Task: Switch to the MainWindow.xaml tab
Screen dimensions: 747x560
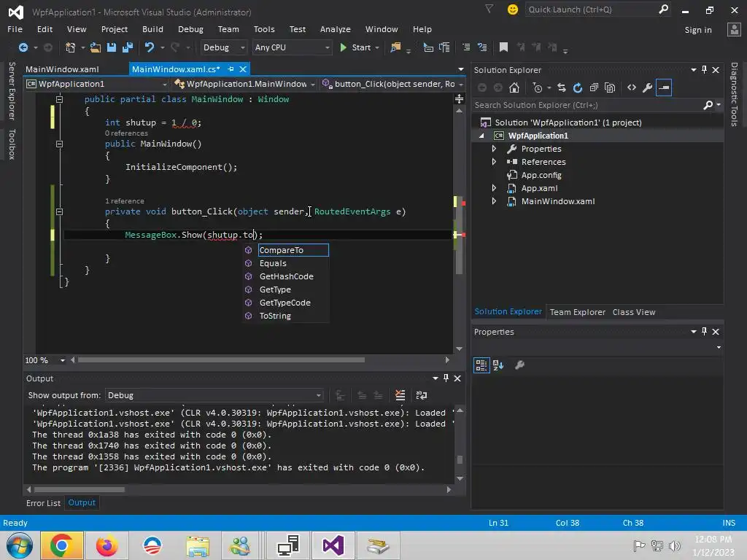Action: (x=63, y=69)
